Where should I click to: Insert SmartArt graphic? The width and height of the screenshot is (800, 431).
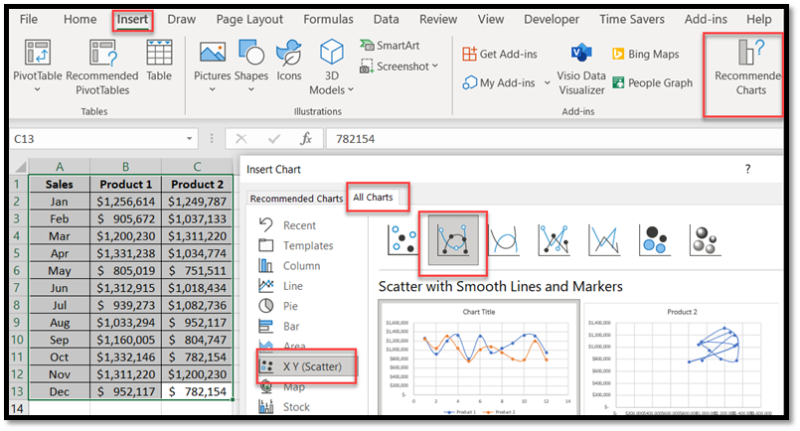coord(390,45)
